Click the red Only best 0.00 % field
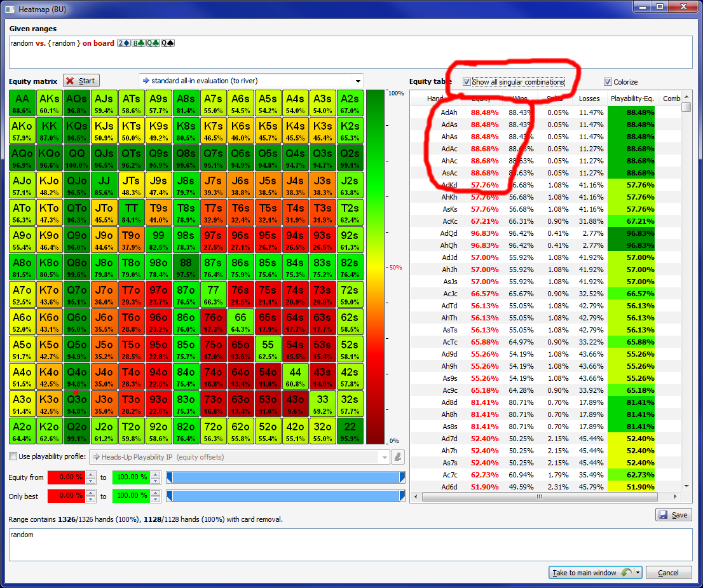 click(67, 496)
